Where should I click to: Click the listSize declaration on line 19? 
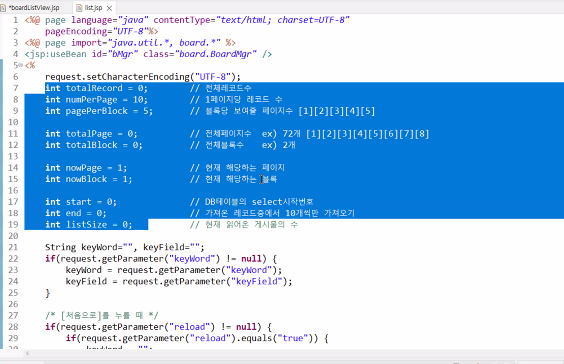tap(88, 224)
